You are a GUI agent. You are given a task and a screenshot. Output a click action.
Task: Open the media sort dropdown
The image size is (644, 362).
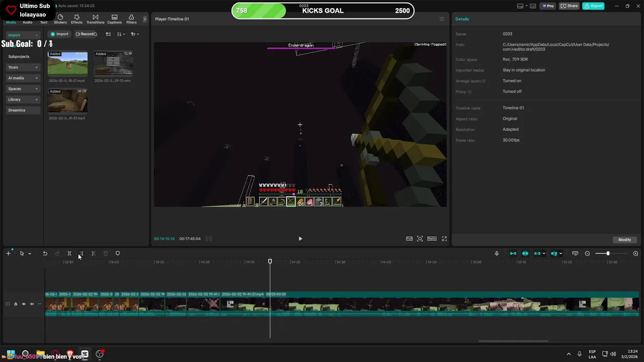121,34
